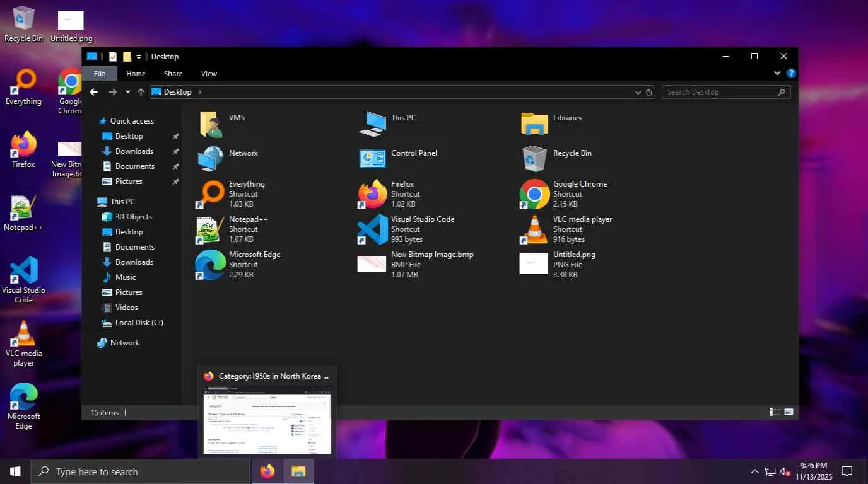868x484 pixels.
Task: Switch to the Share ribbon tab
Action: (173, 74)
